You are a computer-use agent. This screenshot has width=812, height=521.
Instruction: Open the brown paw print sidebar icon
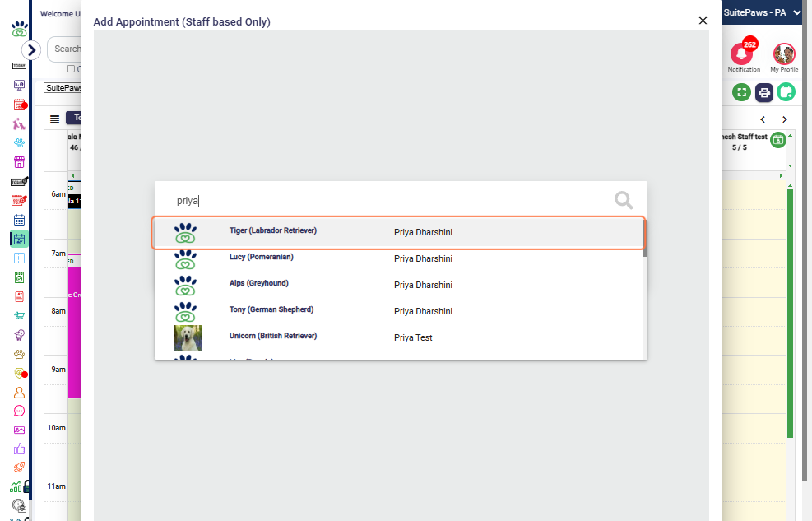tap(19, 354)
